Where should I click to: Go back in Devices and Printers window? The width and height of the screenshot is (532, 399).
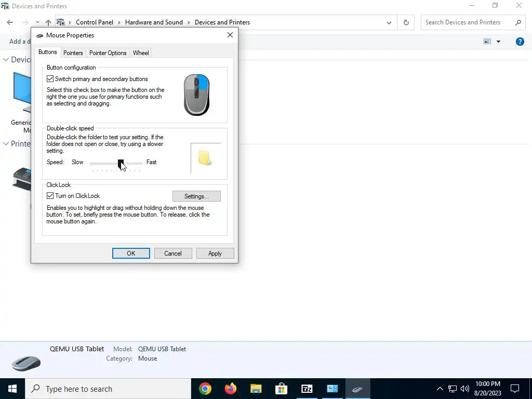10,22
